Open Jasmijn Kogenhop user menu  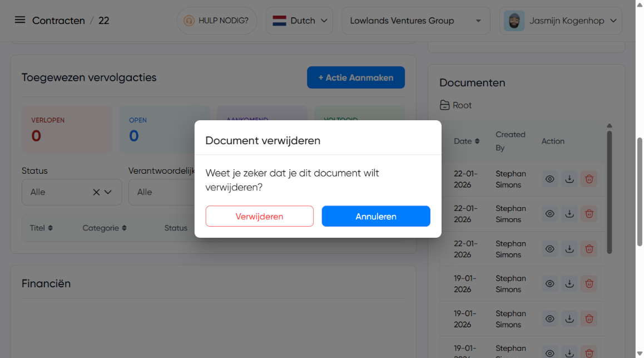point(560,21)
